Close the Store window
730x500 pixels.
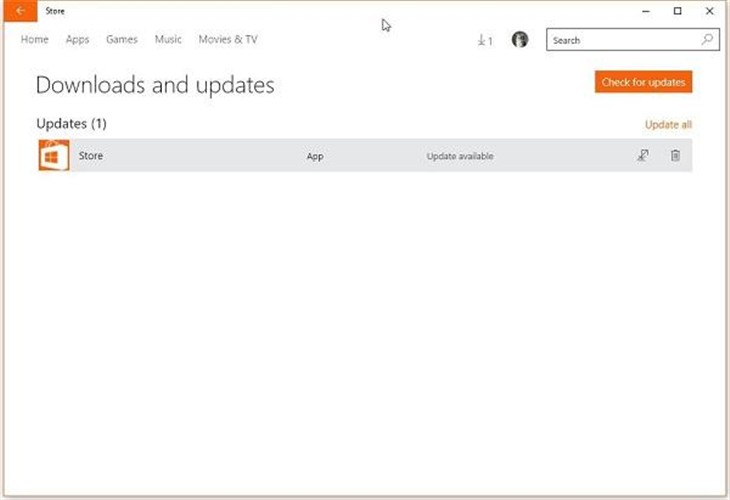coord(710,11)
